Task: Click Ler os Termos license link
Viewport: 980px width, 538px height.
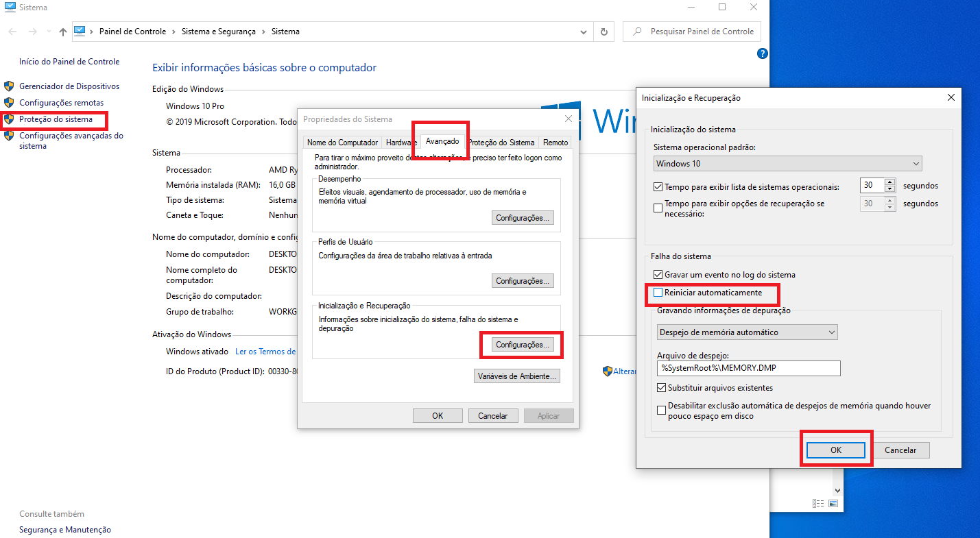Action: [265, 352]
